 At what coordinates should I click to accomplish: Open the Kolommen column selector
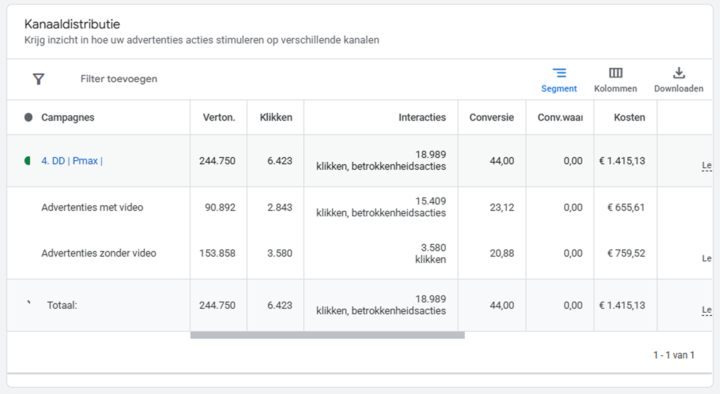point(615,80)
